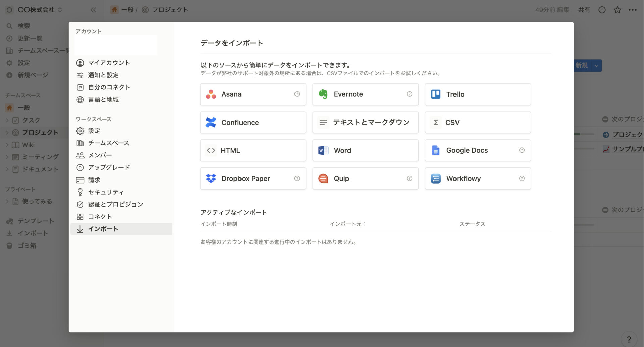Open the help icon on Evernote card
The image size is (644, 347).
409,94
